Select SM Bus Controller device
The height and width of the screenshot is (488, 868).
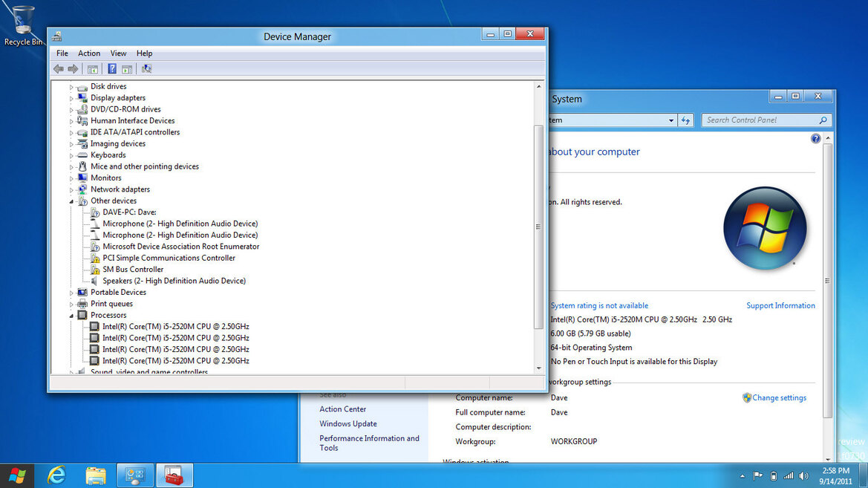(x=133, y=269)
